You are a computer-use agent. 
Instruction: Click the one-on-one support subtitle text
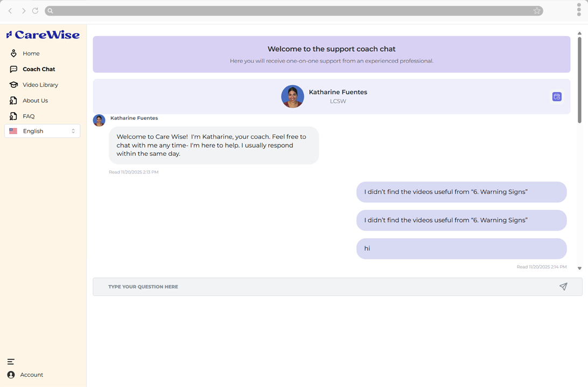pyautogui.click(x=332, y=61)
